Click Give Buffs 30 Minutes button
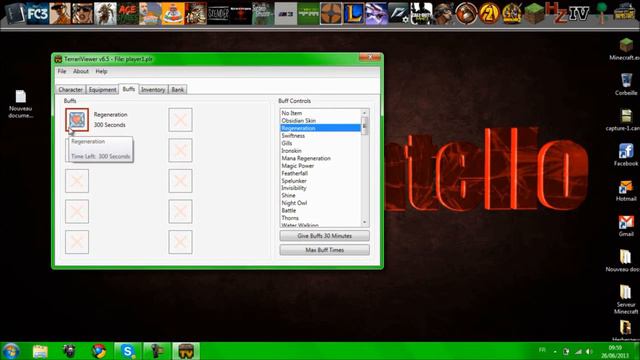The height and width of the screenshot is (360, 640). (x=324, y=236)
